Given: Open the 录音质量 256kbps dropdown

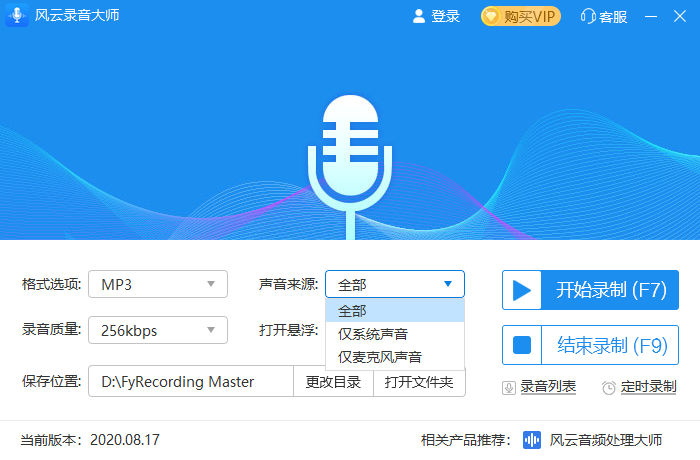Looking at the screenshot, I should tap(158, 330).
